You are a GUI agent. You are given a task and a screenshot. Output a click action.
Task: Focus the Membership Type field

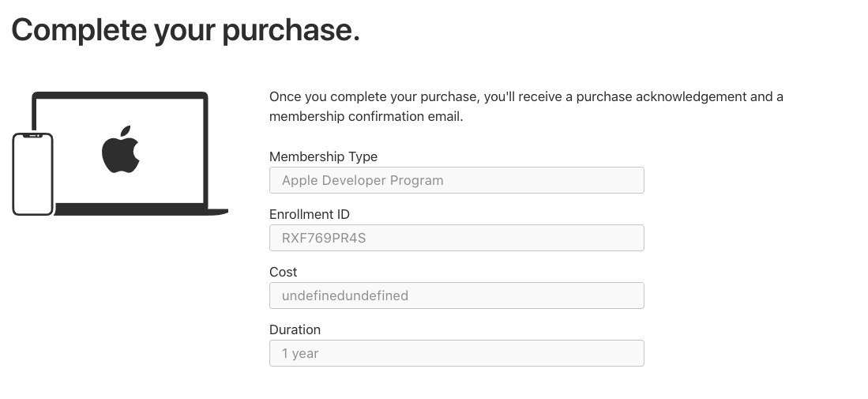[x=457, y=180]
